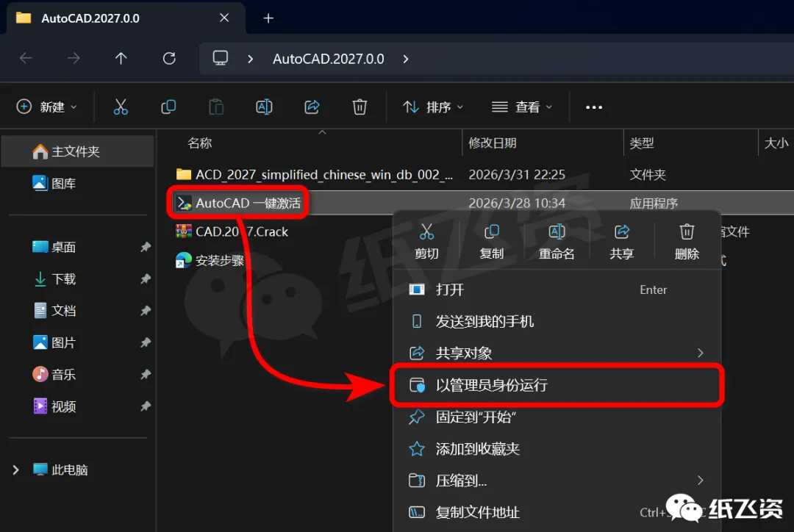This screenshot has width=794, height=532.
Task: Select the CAD.2027.Crack archive
Action: click(232, 232)
